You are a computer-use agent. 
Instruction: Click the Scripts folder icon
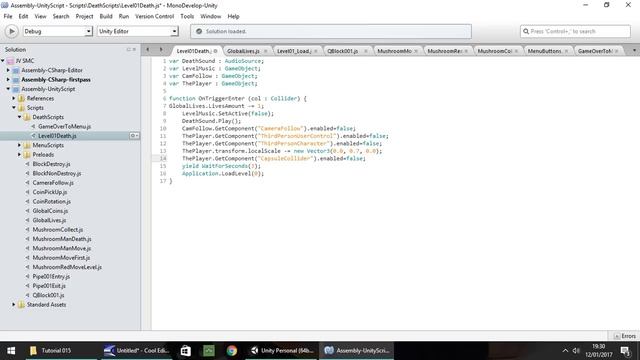[21, 108]
